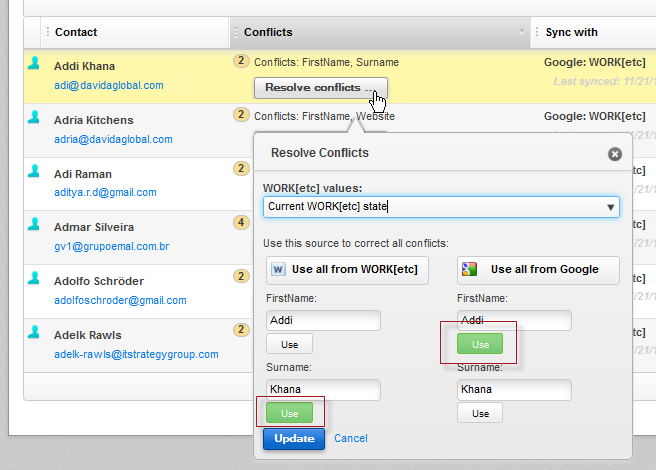Open the WORK[etc] values dropdown
This screenshot has height=470, width=656.
[x=610, y=207]
